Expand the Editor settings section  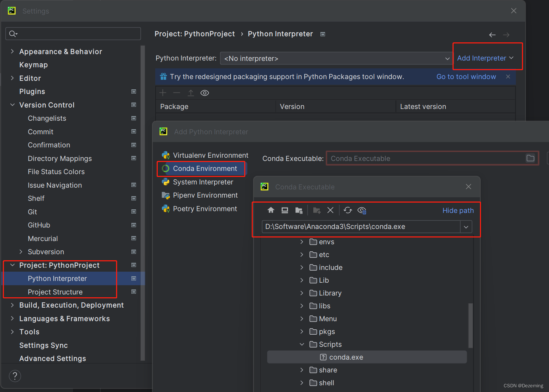(12, 78)
